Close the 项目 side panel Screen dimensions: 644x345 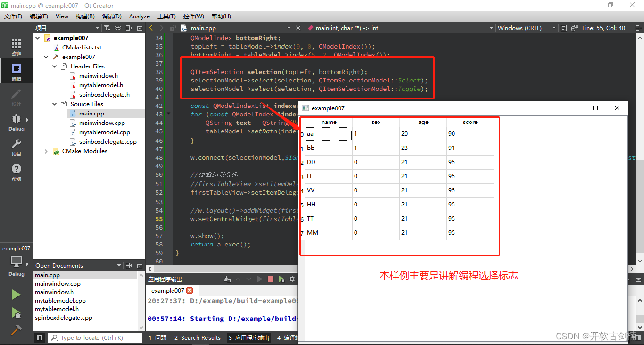[140, 28]
